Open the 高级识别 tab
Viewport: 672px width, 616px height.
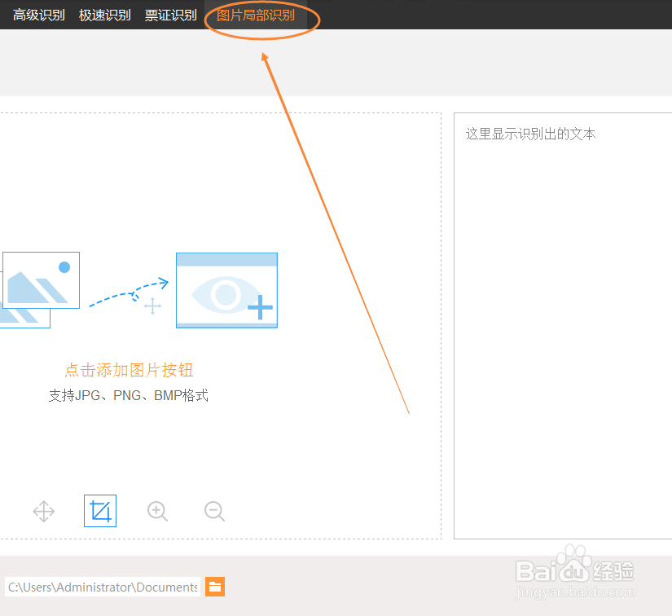tap(38, 15)
